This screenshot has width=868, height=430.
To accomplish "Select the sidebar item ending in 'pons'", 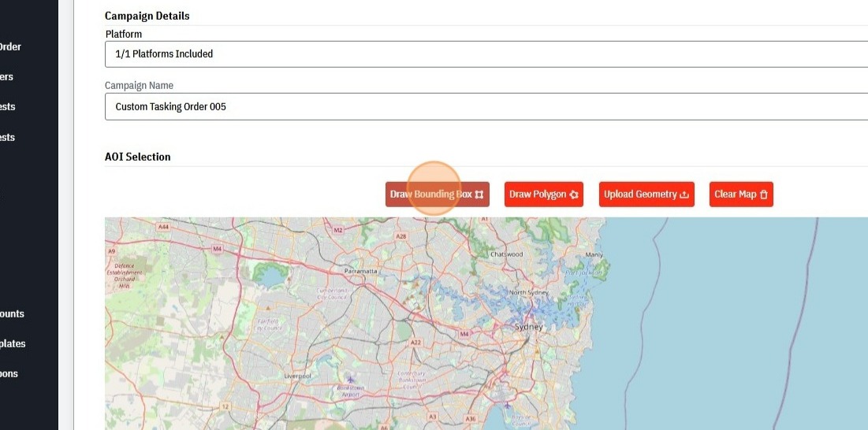I will pos(9,373).
